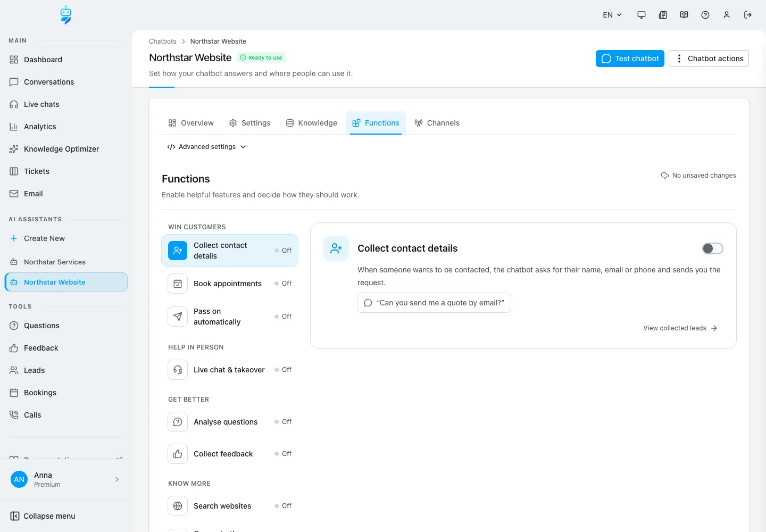The width and height of the screenshot is (766, 532).
Task: Click the headset icon for Live chat & takeover
Action: [x=178, y=370]
